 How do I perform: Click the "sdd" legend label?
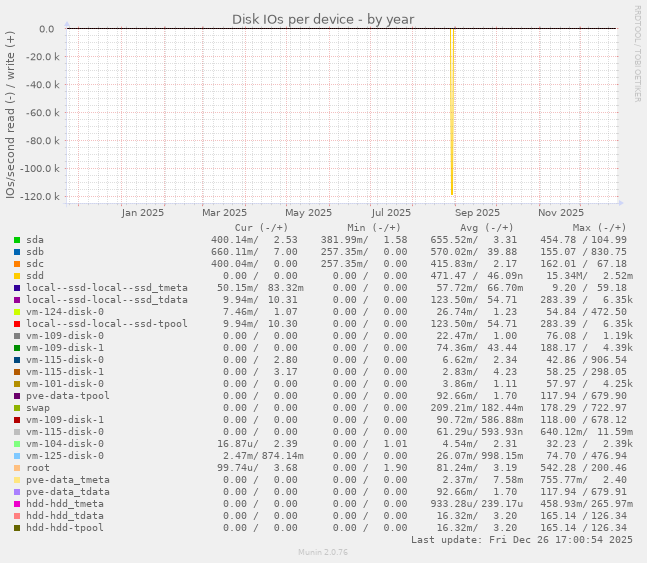click(35, 276)
